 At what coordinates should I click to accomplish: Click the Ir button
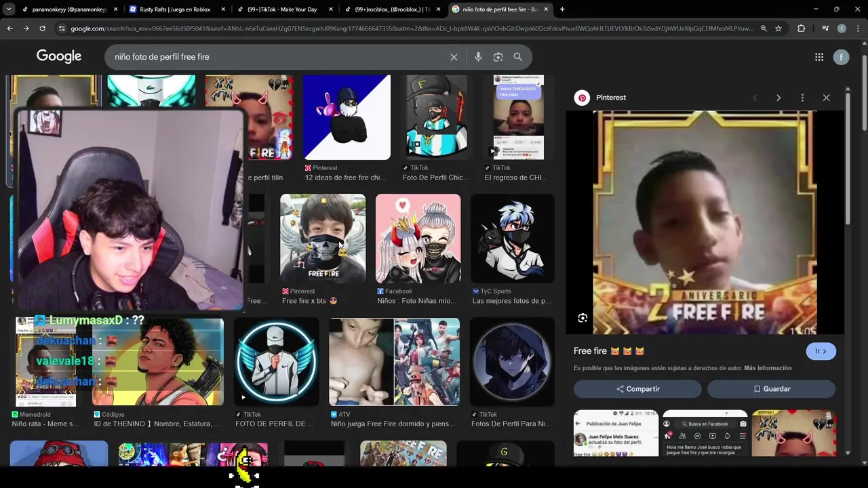click(821, 351)
